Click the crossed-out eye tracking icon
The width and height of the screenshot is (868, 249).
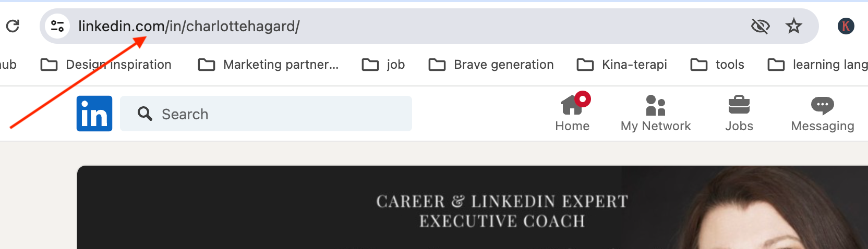click(760, 26)
